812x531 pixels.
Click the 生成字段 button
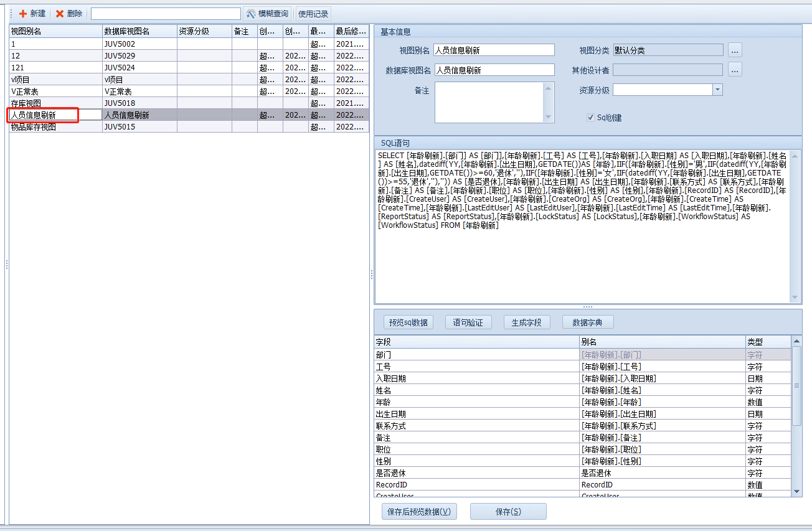click(527, 322)
